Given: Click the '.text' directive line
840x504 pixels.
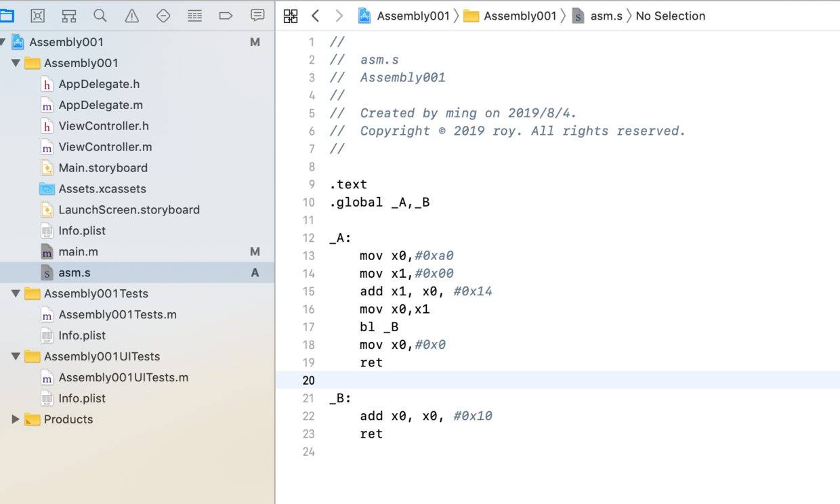Looking at the screenshot, I should click(348, 184).
